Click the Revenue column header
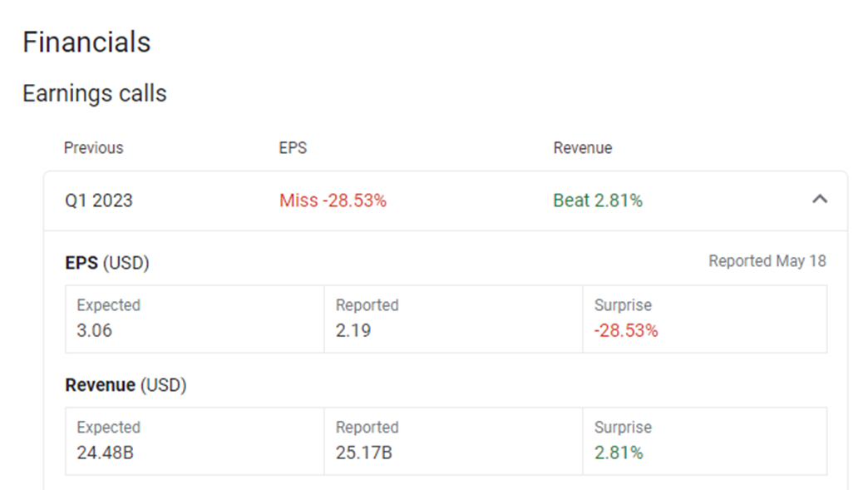Viewport: 868px width, 490px height. [583, 148]
